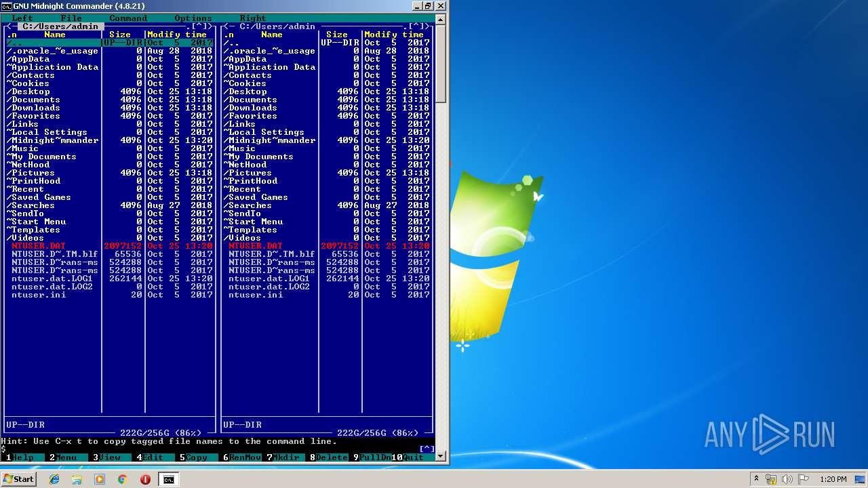
Task: Select /.oracle_~e_usage in the right panel
Action: click(x=326, y=51)
